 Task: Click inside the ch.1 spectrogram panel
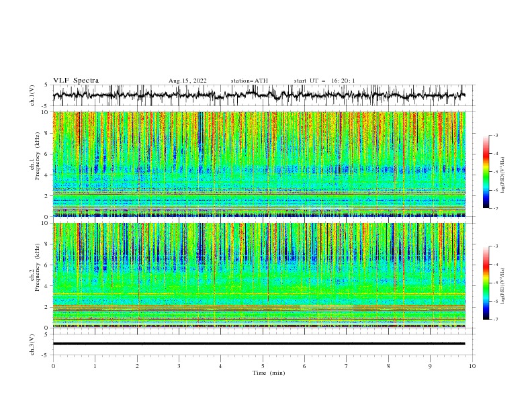pyautogui.click(x=259, y=164)
